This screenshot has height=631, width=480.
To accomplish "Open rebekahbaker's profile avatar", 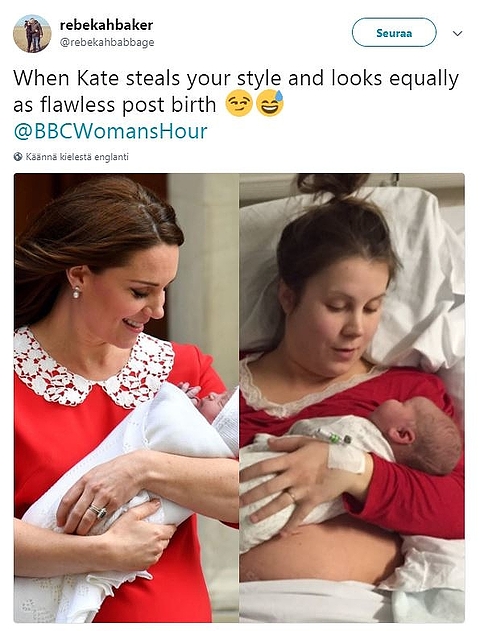I will (x=32, y=34).
